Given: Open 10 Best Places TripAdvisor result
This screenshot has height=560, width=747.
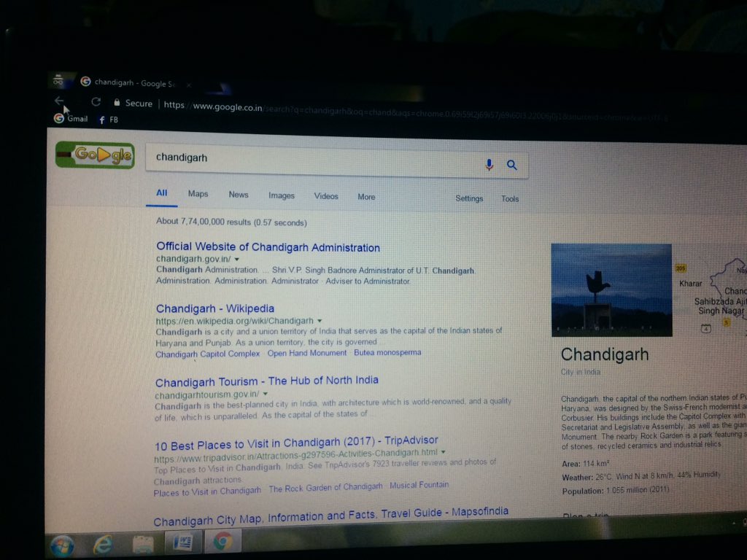Looking at the screenshot, I should coord(296,443).
